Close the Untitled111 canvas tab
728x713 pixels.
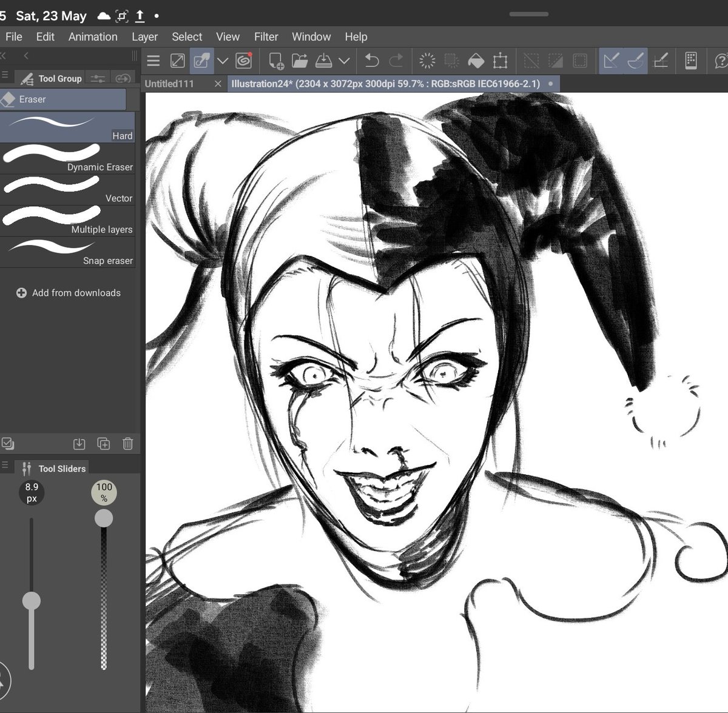[218, 84]
